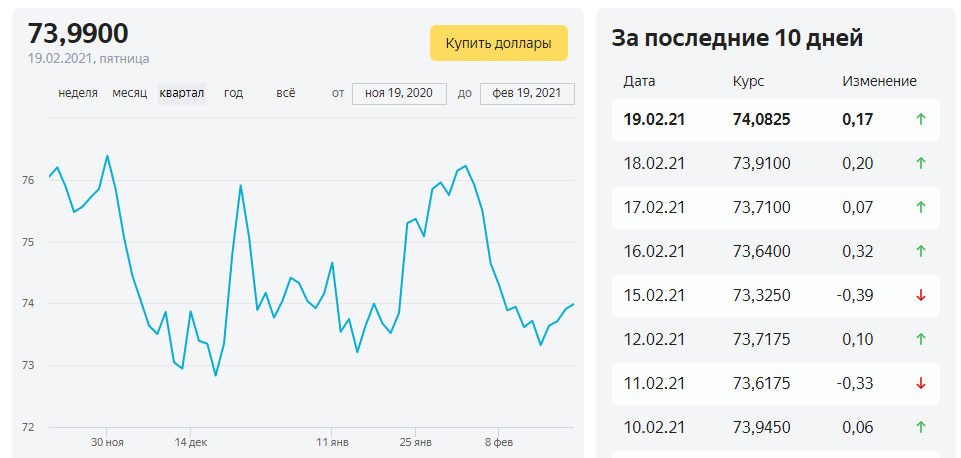The image size is (961, 458).
Task: Show chart for всё period
Action: tap(286, 93)
